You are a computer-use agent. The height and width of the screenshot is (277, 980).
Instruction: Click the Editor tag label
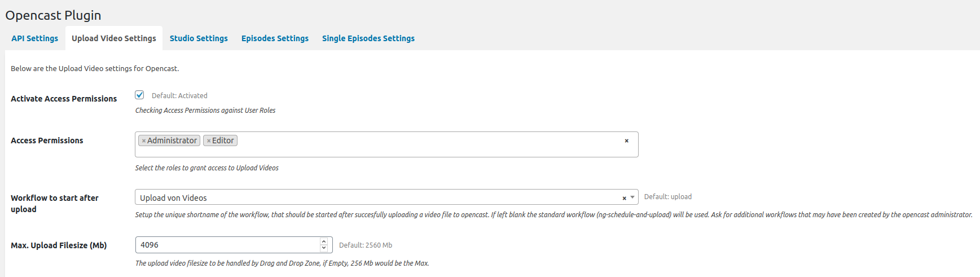pyautogui.click(x=223, y=140)
